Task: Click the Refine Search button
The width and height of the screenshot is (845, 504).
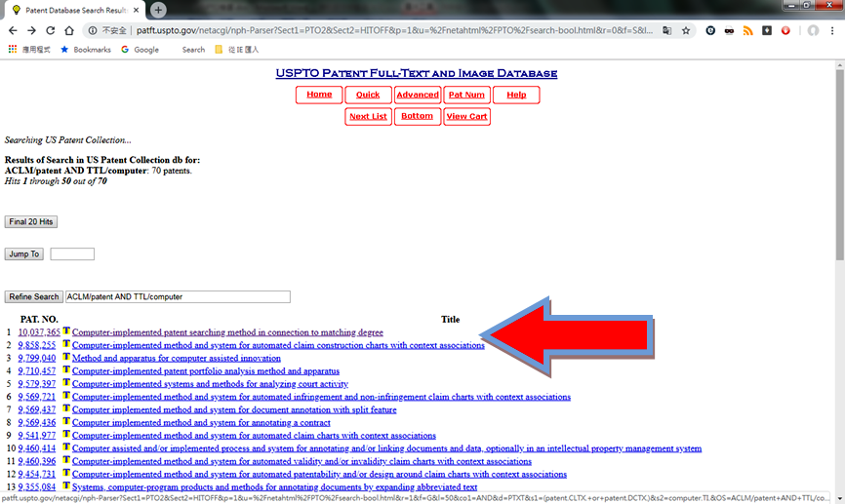Action: click(x=33, y=296)
